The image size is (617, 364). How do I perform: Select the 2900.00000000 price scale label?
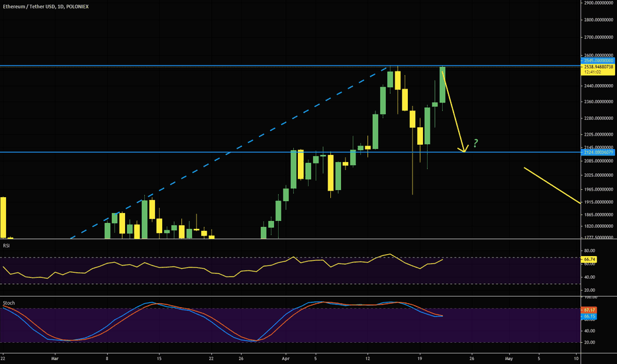(x=598, y=3)
